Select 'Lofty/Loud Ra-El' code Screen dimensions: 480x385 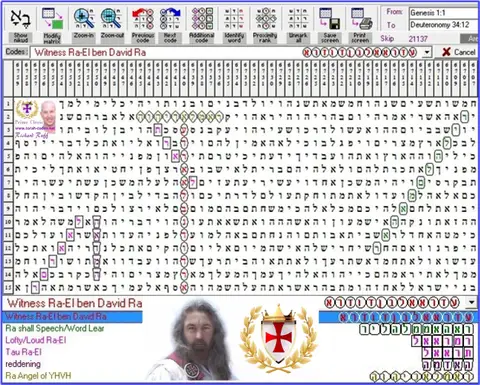pos(36,340)
